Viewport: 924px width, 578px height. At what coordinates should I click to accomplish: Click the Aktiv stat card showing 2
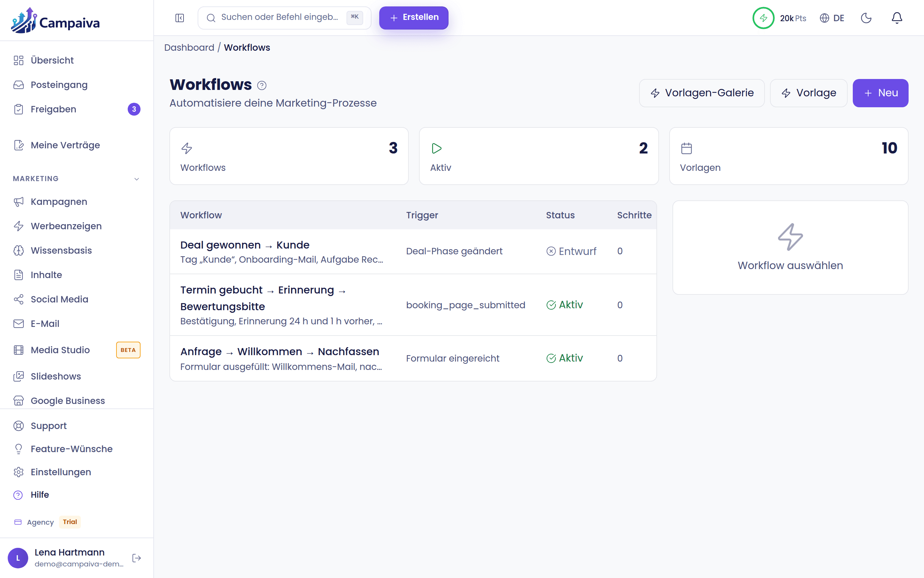click(x=539, y=156)
